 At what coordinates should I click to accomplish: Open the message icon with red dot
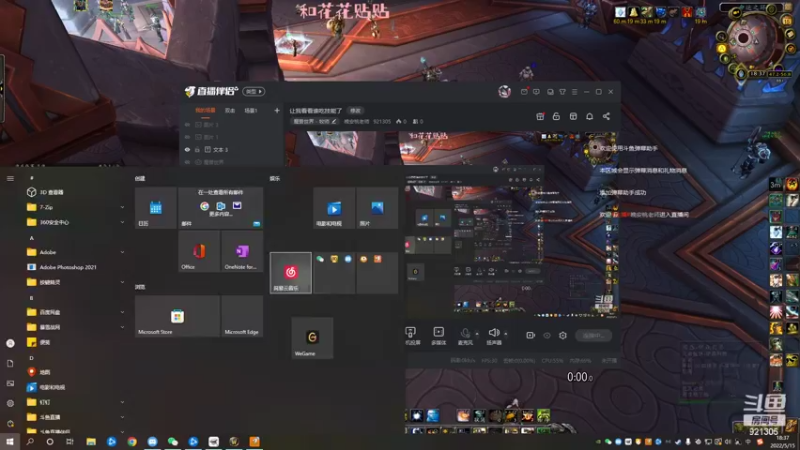(x=524, y=92)
